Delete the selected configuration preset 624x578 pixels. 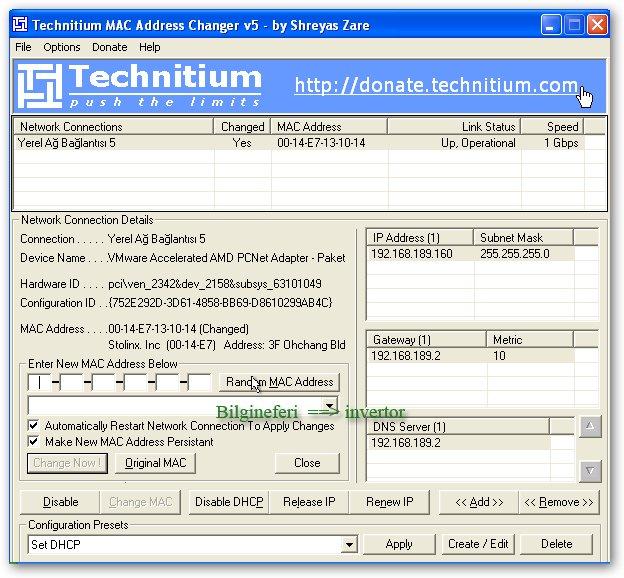(x=556, y=544)
